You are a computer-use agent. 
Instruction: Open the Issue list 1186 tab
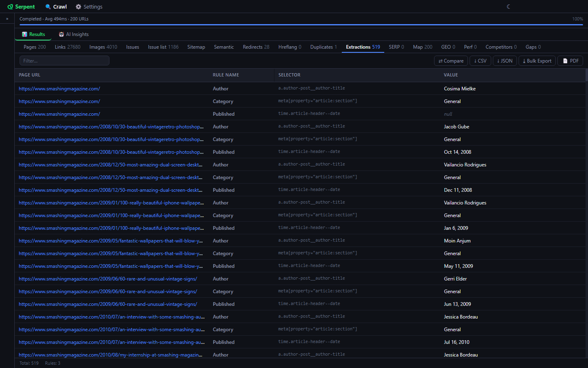coord(163,47)
